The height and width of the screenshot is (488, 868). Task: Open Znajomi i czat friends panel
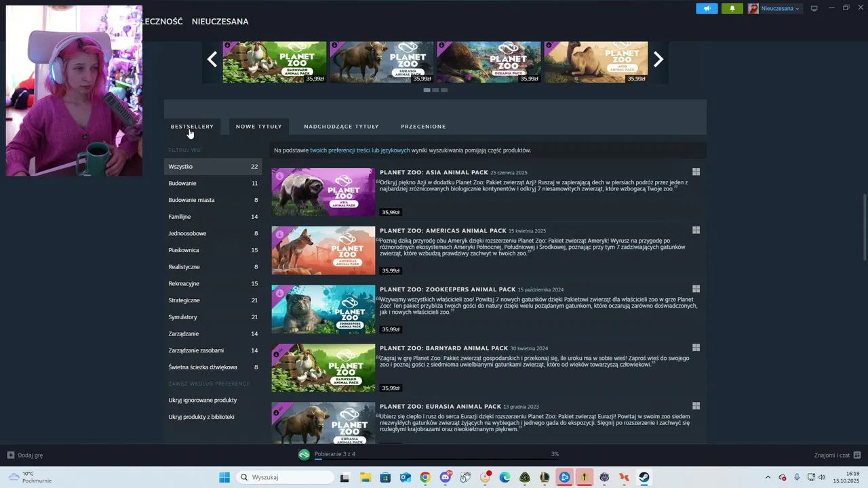[x=837, y=455]
